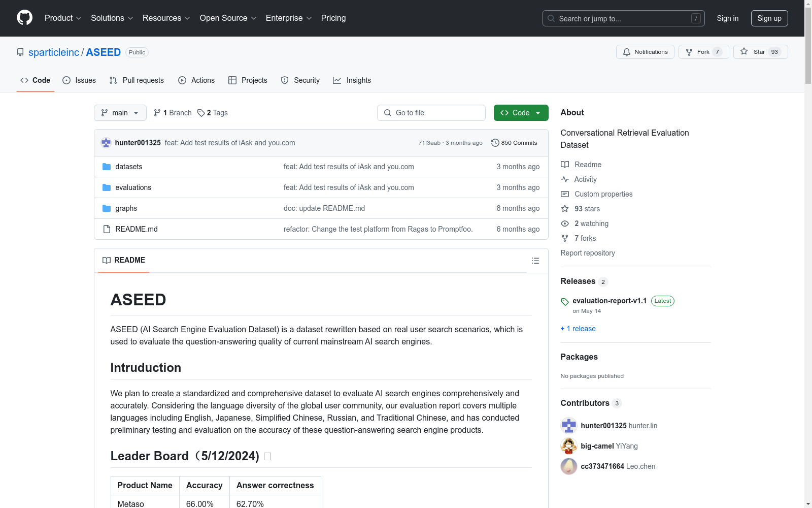Click the GitHub logo icon
812x508 pixels.
coord(24,18)
